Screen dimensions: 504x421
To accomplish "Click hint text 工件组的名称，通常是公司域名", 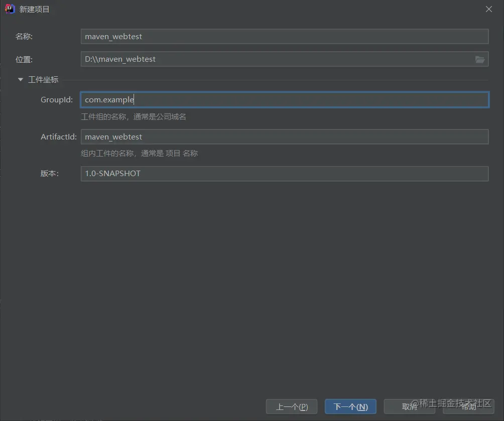I will coord(134,116).
